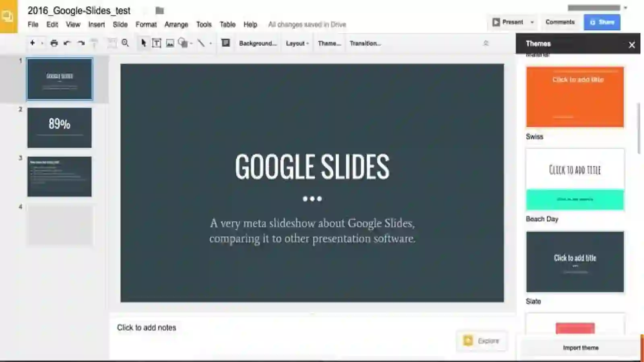Viewport: 644px width, 362px height.
Task: Click the undo arrow icon
Action: tap(67, 43)
